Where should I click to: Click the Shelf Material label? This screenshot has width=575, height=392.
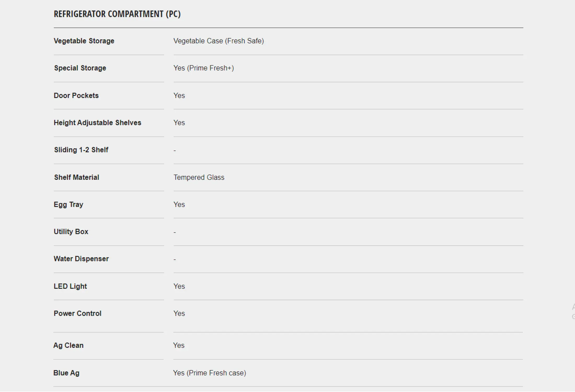77,177
